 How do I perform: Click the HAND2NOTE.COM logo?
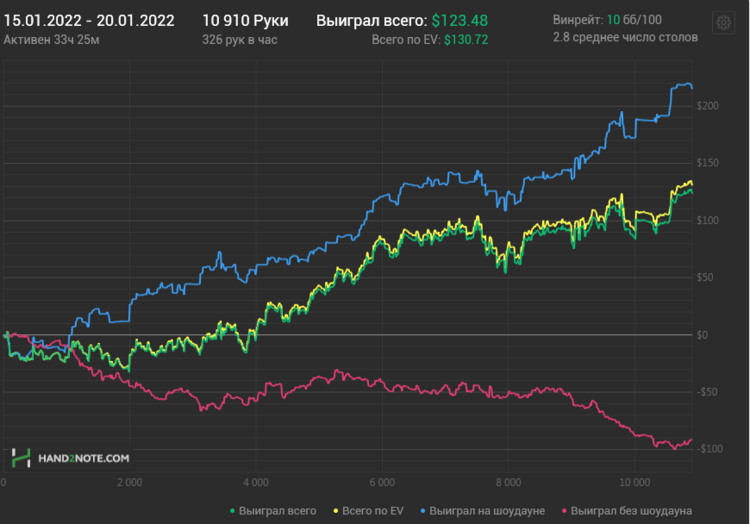pyautogui.click(x=70, y=458)
